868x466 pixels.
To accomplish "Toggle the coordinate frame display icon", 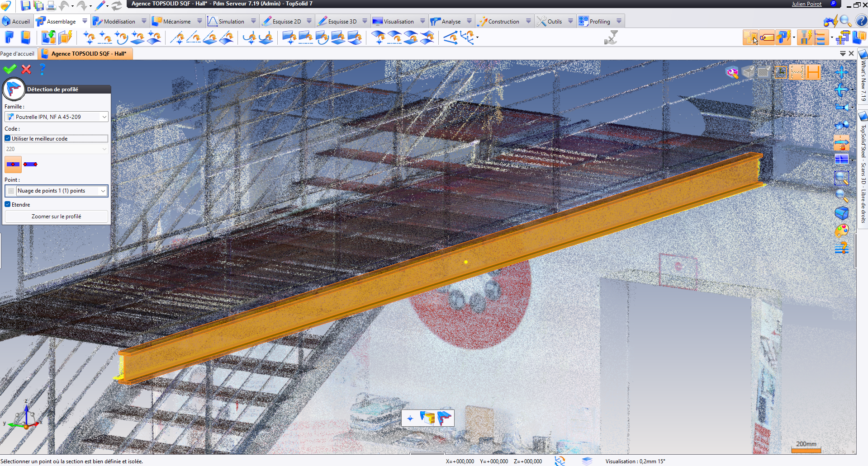I will point(781,72).
